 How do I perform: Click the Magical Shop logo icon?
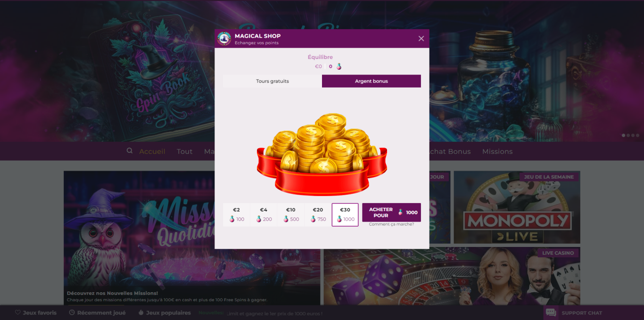(224, 39)
